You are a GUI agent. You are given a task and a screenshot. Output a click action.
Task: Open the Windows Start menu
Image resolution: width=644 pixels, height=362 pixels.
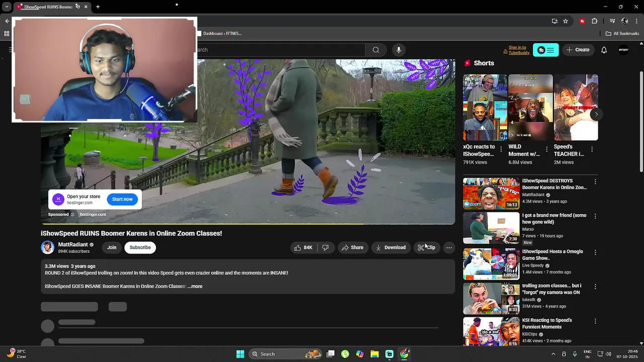(x=240, y=354)
